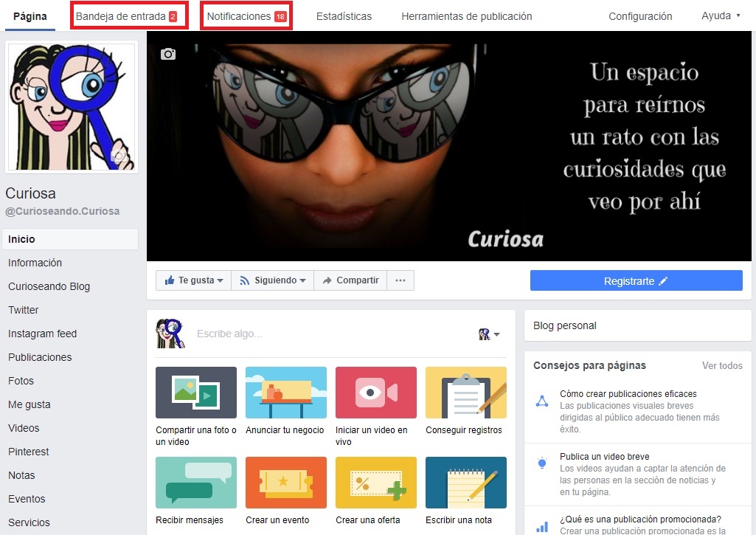
Task: Click the Regístrarte button
Action: click(x=636, y=280)
